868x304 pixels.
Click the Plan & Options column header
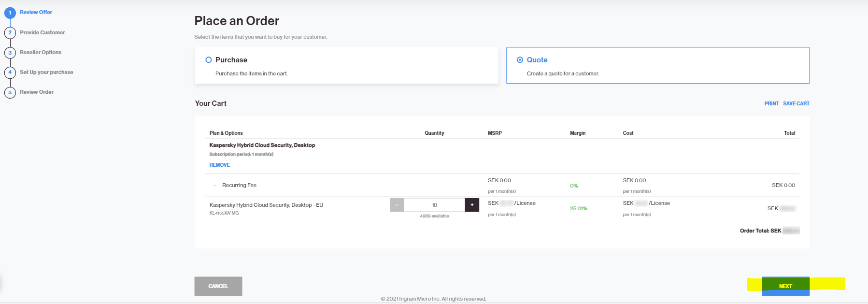click(x=226, y=133)
